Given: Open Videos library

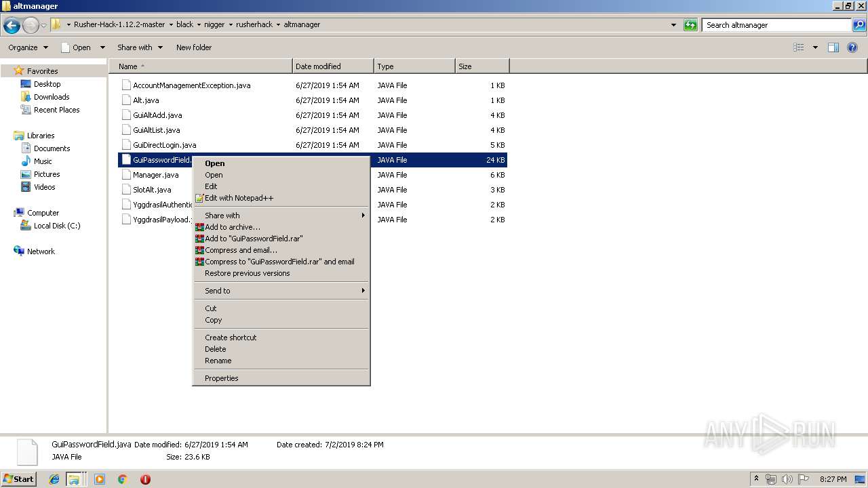Looking at the screenshot, I should (x=45, y=187).
